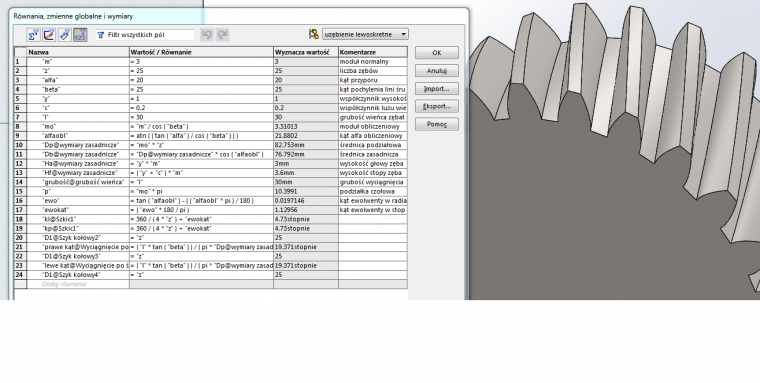Select the Equation View sigma icon
This screenshot has width=760, height=383.
pyautogui.click(x=33, y=35)
